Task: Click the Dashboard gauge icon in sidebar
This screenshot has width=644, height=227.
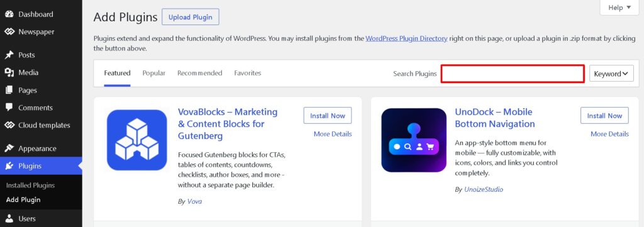Action: coord(9,14)
